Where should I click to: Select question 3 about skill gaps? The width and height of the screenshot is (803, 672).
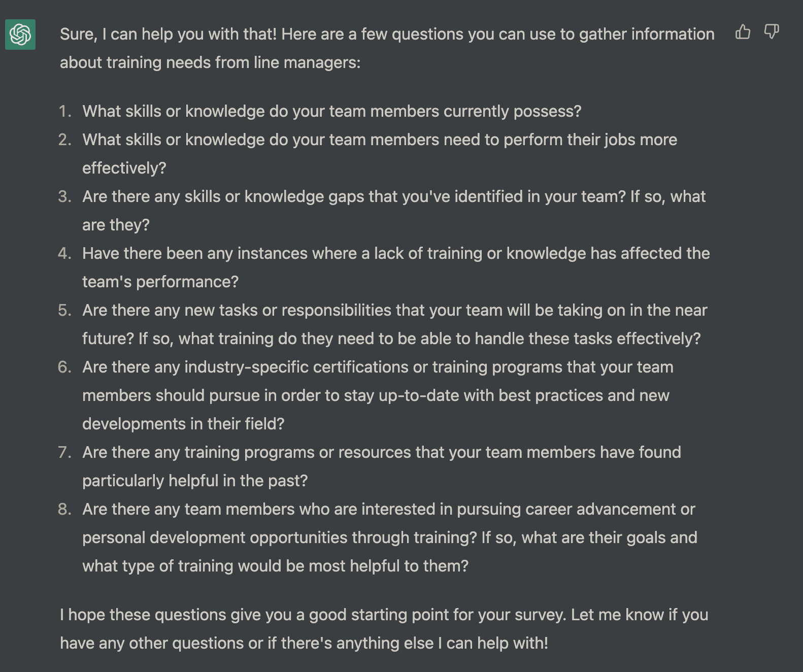[394, 196]
